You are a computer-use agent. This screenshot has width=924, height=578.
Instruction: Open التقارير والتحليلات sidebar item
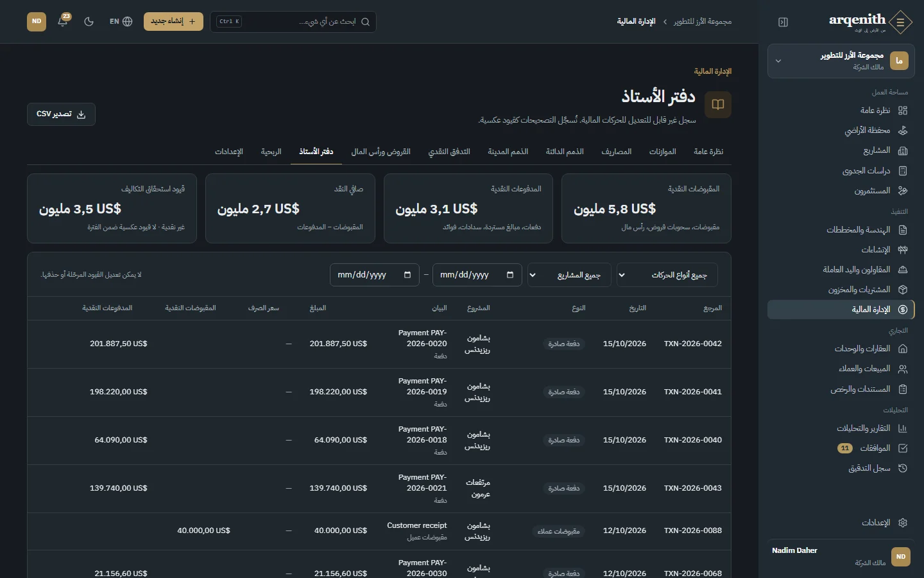(841, 428)
